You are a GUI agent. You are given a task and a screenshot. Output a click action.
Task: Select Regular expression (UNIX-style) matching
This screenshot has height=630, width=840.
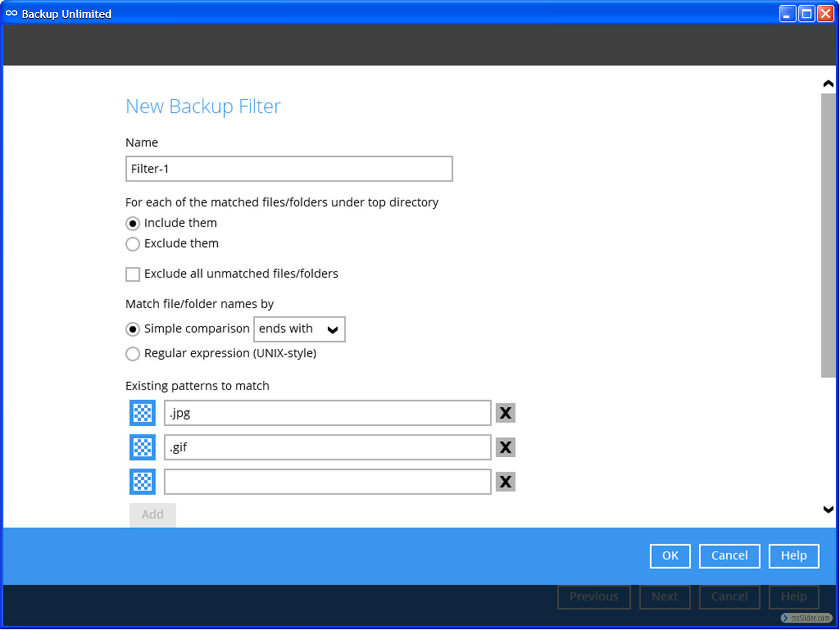(x=133, y=354)
